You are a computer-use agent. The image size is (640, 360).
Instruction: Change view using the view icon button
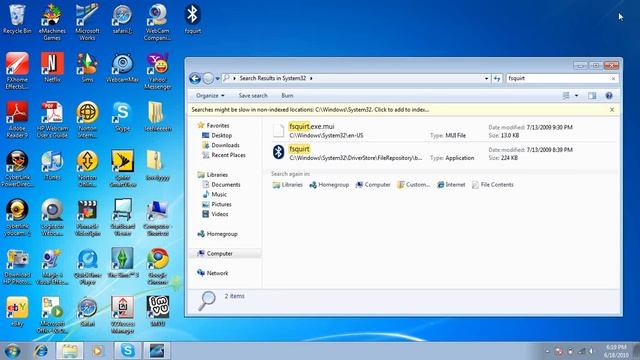(566, 96)
